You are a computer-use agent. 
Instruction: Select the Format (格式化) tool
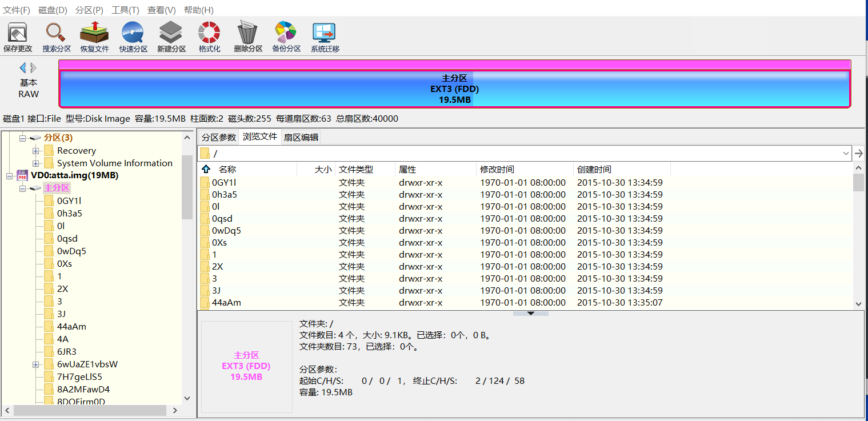pos(209,37)
